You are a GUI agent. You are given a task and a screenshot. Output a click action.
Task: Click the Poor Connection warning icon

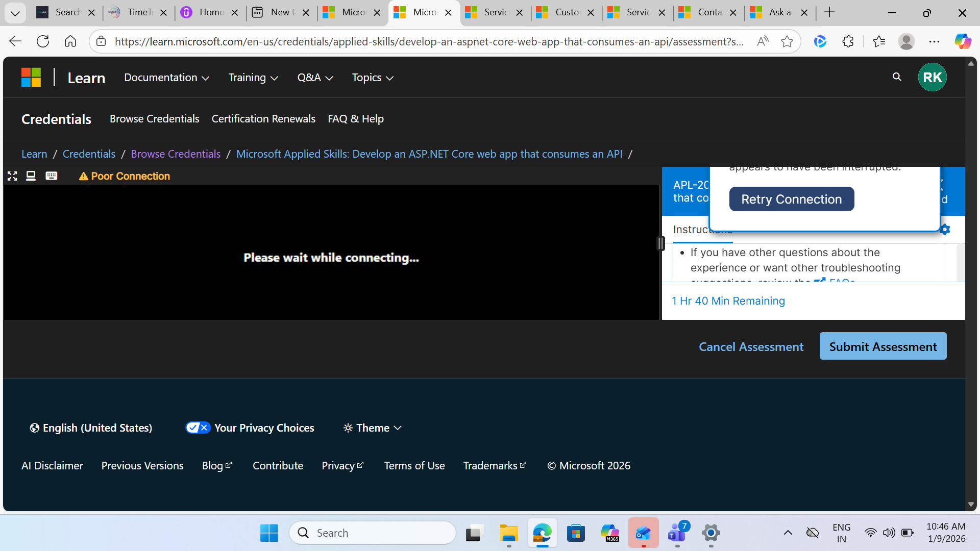tap(84, 176)
